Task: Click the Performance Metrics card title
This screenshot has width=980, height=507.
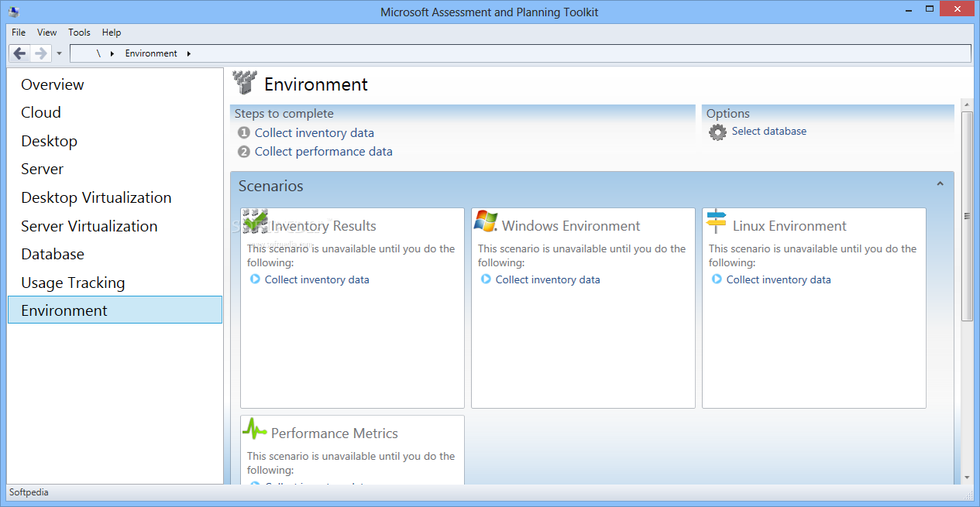Action: (335, 433)
